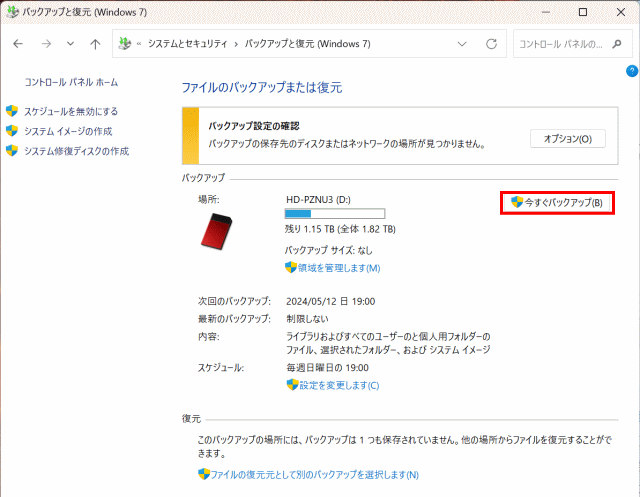Click next backup time 2024/05/12 日 19:00
Viewport: 640px width, 497px height.
(x=331, y=301)
